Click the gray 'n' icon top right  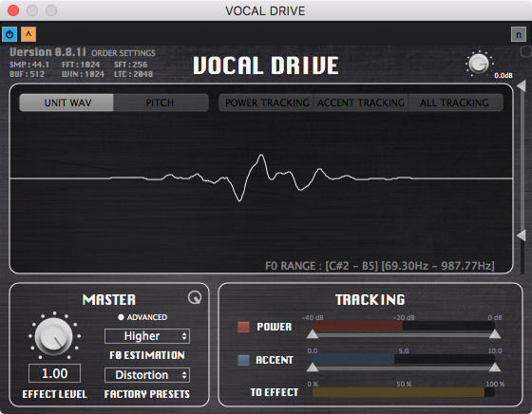pyautogui.click(x=519, y=34)
